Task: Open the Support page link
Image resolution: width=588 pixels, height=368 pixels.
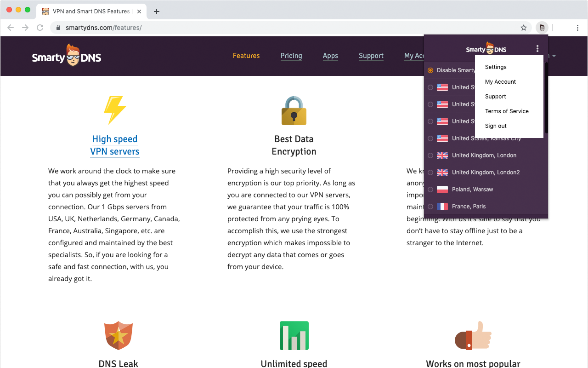Action: 371,56
